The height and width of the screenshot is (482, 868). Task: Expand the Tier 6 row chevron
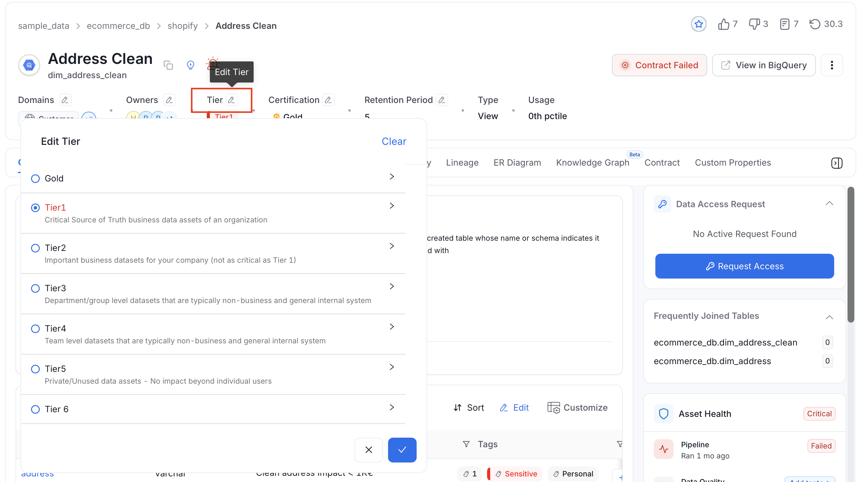coord(391,408)
